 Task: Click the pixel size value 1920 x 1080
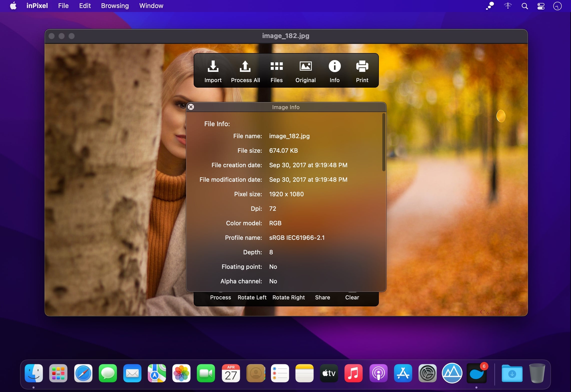pos(286,194)
